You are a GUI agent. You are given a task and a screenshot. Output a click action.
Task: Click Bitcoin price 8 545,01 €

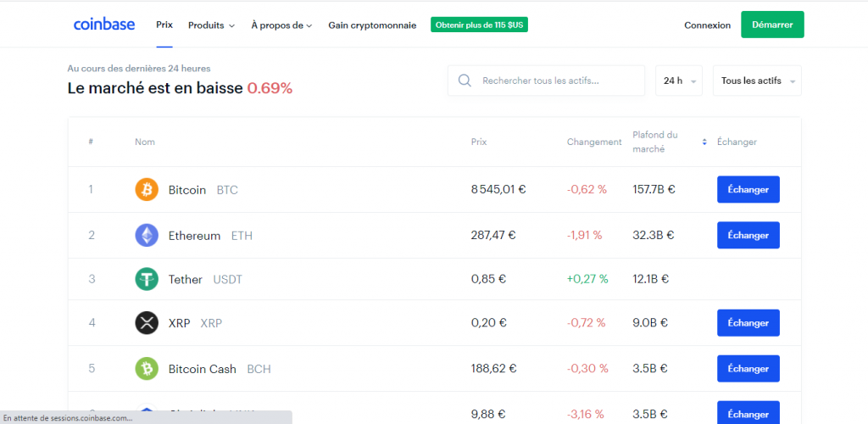coord(498,190)
